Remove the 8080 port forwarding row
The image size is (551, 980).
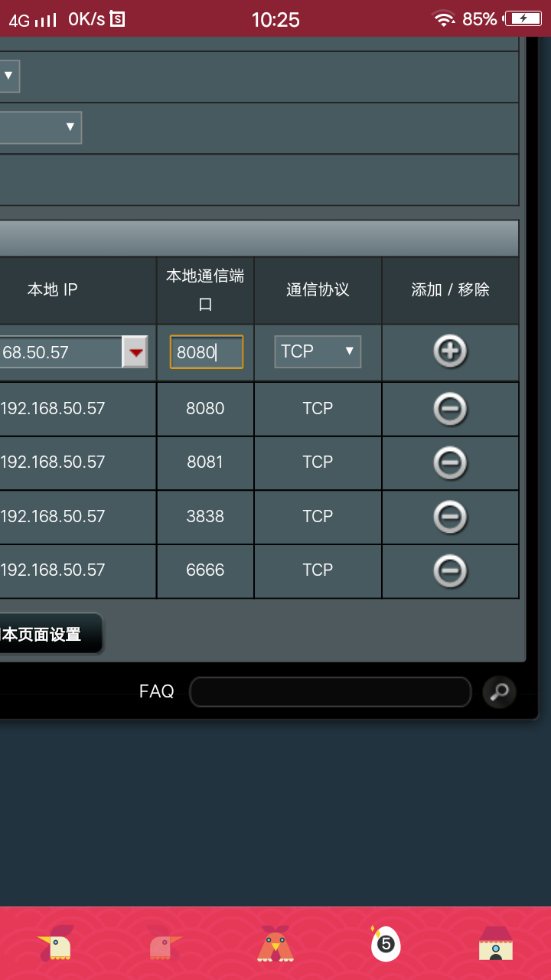tap(450, 409)
